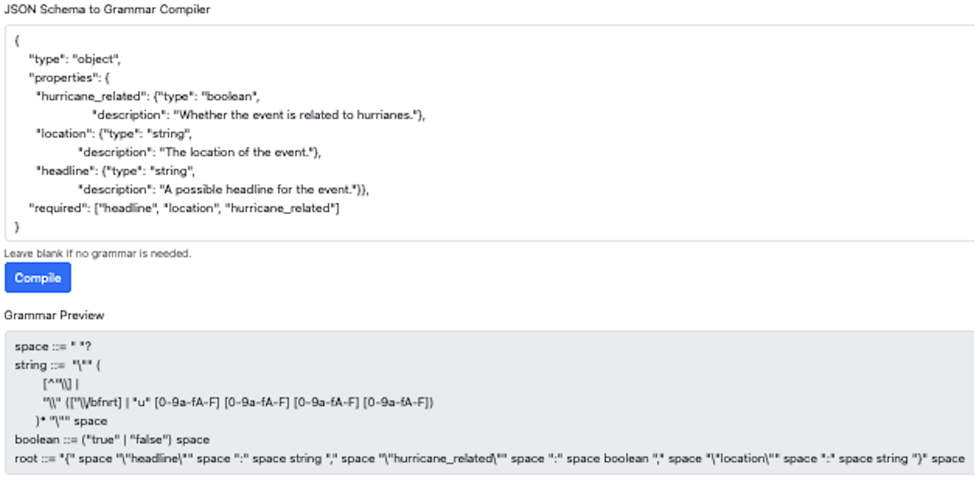
Task: Click the "Whether the event is related" description
Action: tap(259, 115)
